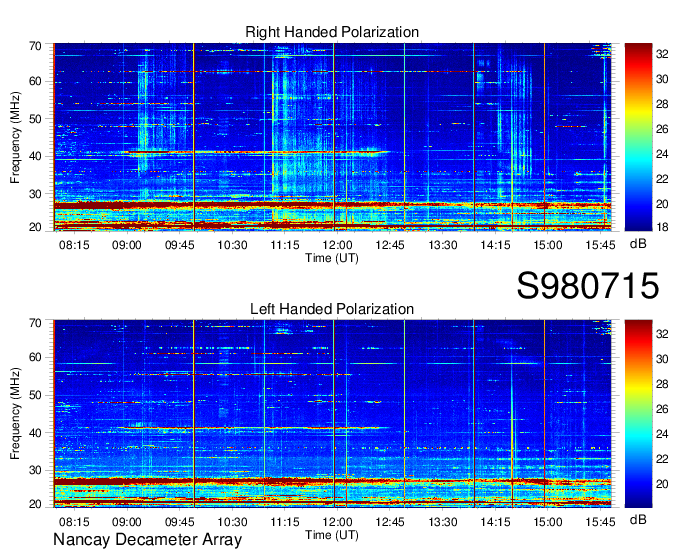Click the 32 value on right-handed plot's color bar

pyautogui.click(x=662, y=54)
